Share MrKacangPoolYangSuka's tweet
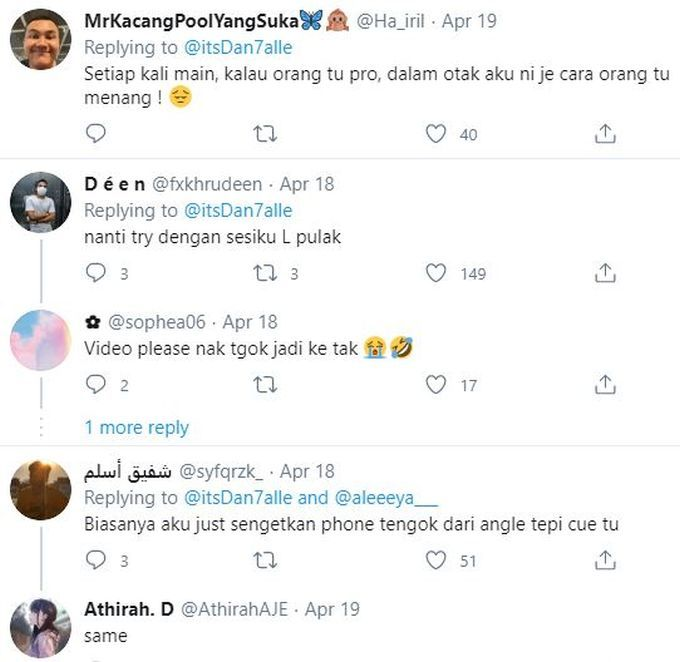Viewport: 680px width, 662px height. click(x=605, y=134)
